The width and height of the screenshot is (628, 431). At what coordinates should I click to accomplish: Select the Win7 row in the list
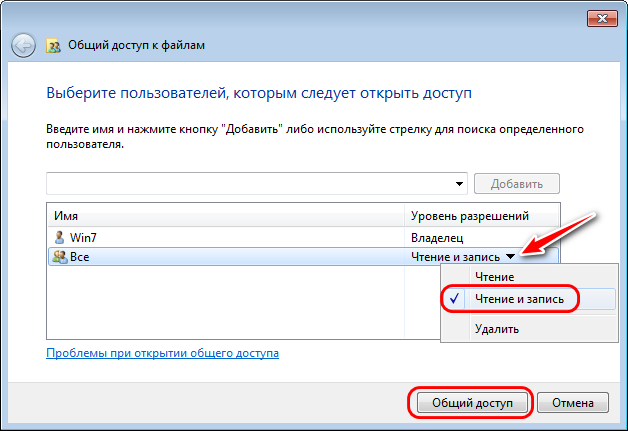point(303,238)
